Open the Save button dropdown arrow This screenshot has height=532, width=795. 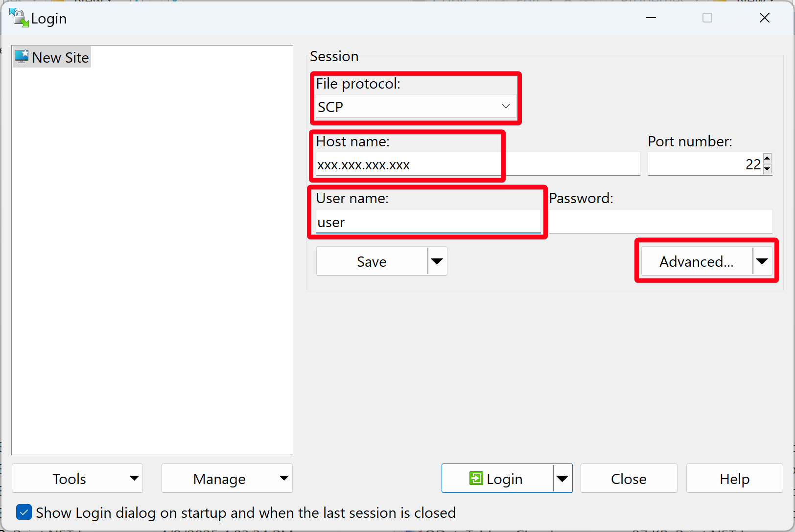(437, 261)
